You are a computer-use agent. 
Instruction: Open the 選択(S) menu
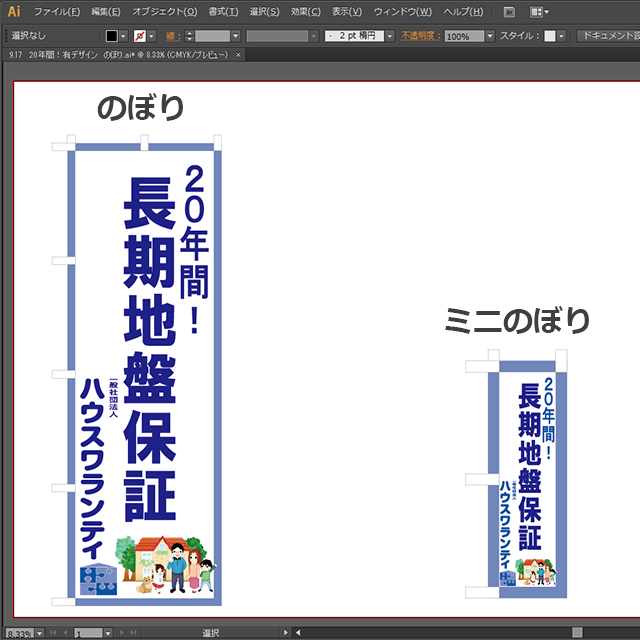click(x=264, y=11)
